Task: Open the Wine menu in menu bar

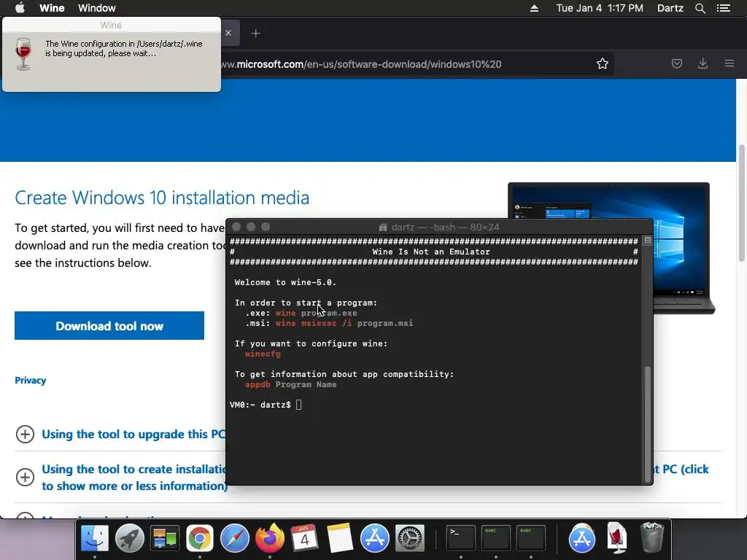Action: (52, 8)
